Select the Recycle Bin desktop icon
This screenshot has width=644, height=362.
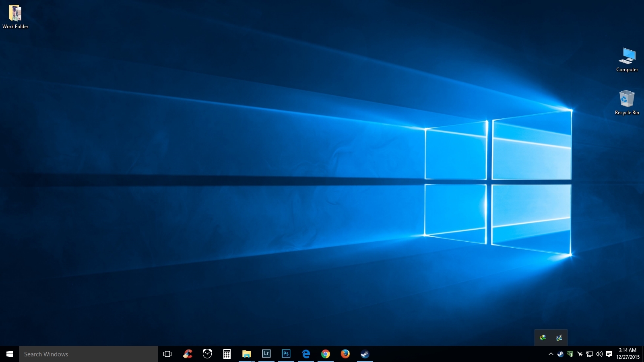tap(627, 103)
